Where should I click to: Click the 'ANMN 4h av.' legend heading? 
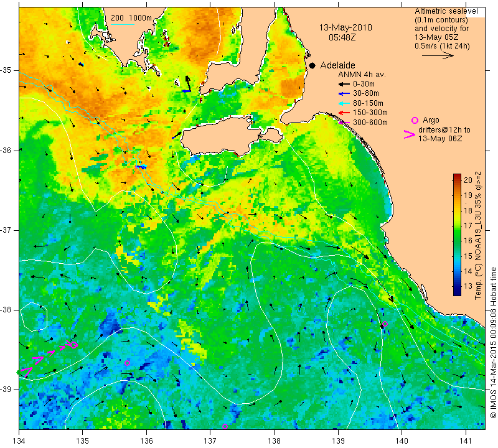tap(362, 75)
